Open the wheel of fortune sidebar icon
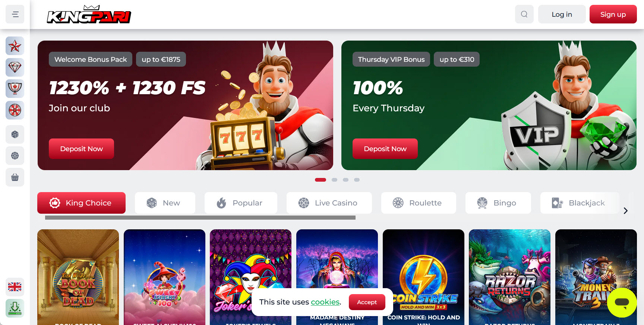 pos(15,110)
